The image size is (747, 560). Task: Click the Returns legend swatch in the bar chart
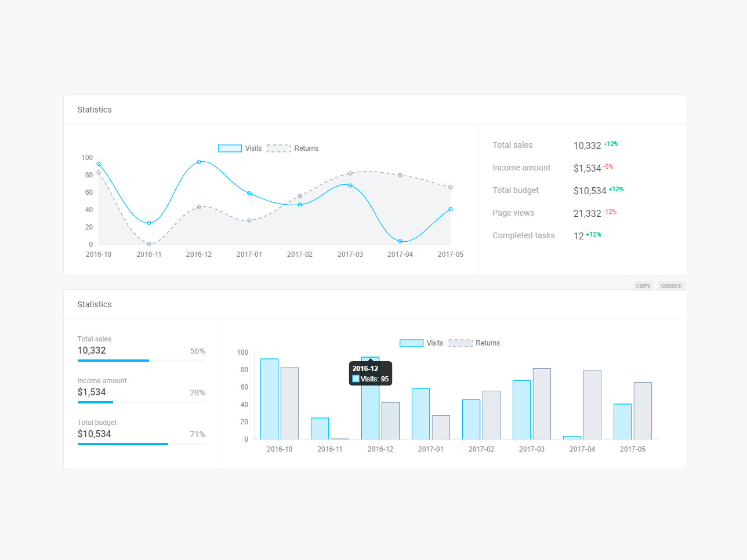coord(460,343)
